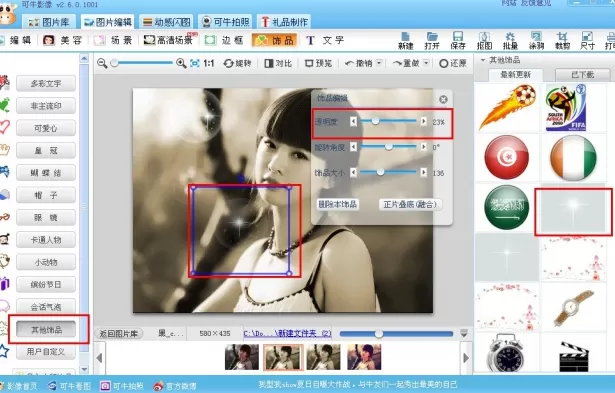Click 正片叠底(融合) button
The height and width of the screenshot is (393, 615).
(x=410, y=204)
